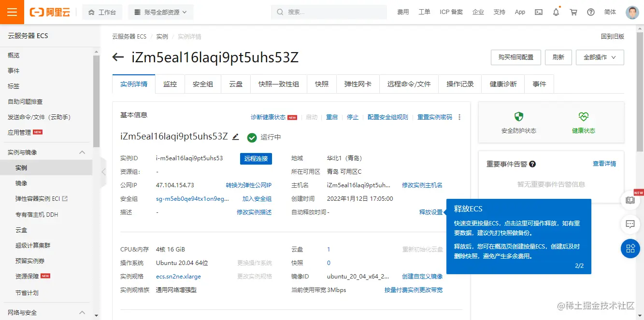The width and height of the screenshot is (644, 320).
Task: Click 配置安全组规则 link
Action: click(x=388, y=117)
